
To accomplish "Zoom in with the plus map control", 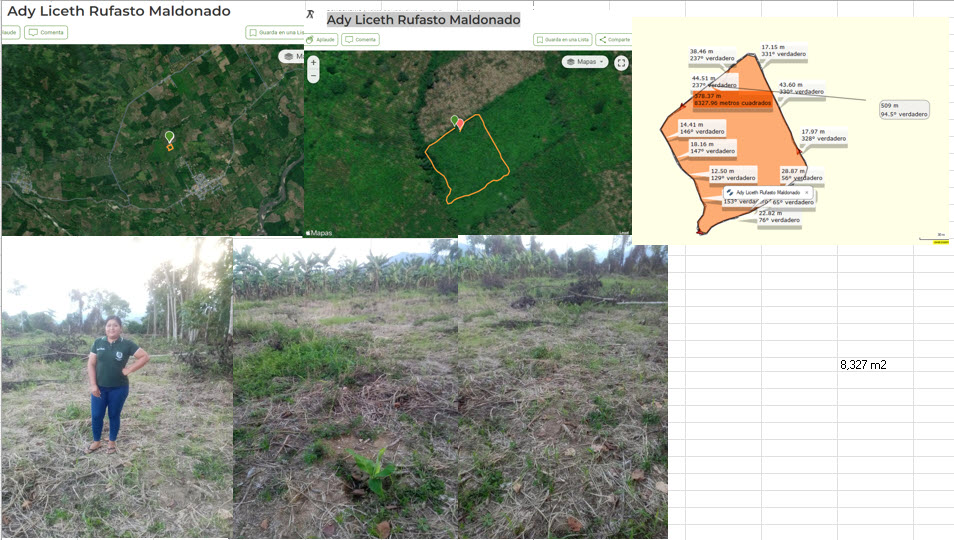I will coord(313,62).
